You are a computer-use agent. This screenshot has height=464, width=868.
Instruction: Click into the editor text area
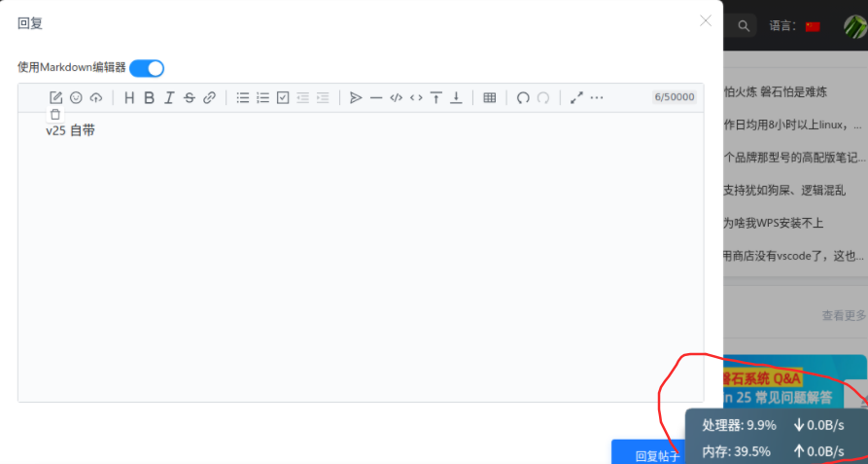click(361, 257)
